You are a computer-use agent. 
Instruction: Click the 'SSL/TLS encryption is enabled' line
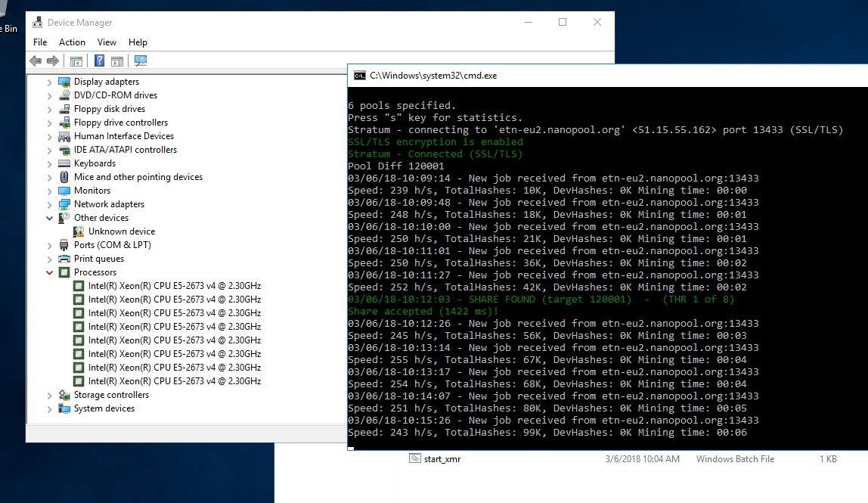tap(435, 141)
